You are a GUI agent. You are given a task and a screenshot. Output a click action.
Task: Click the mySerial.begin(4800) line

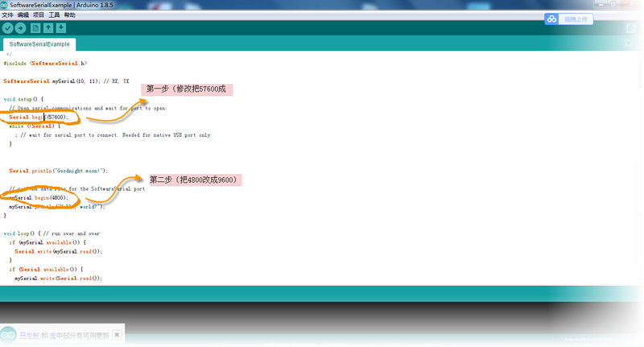[39, 198]
